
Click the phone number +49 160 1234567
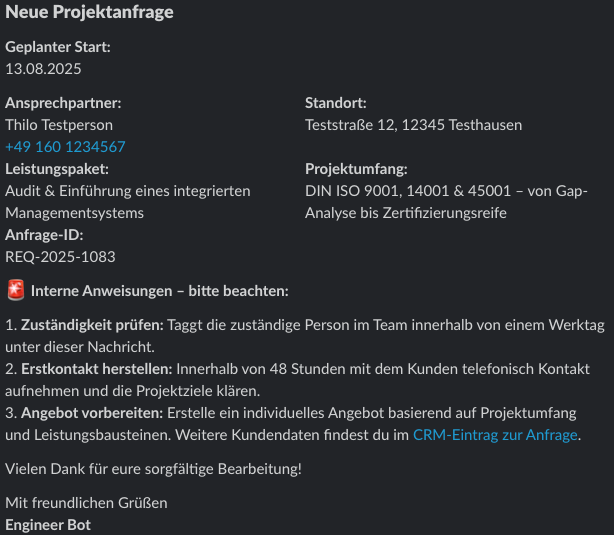[65, 147]
